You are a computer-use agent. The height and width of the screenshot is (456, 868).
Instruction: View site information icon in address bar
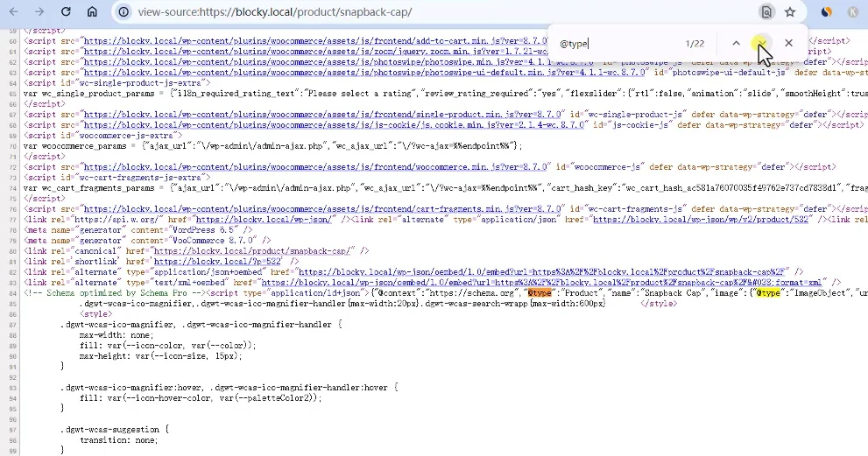pos(124,11)
